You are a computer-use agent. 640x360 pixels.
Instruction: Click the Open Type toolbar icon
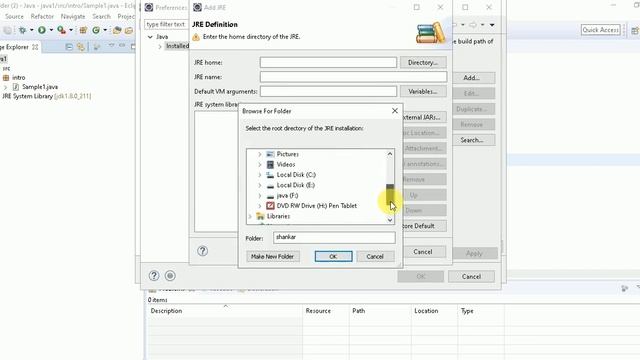pos(117,30)
